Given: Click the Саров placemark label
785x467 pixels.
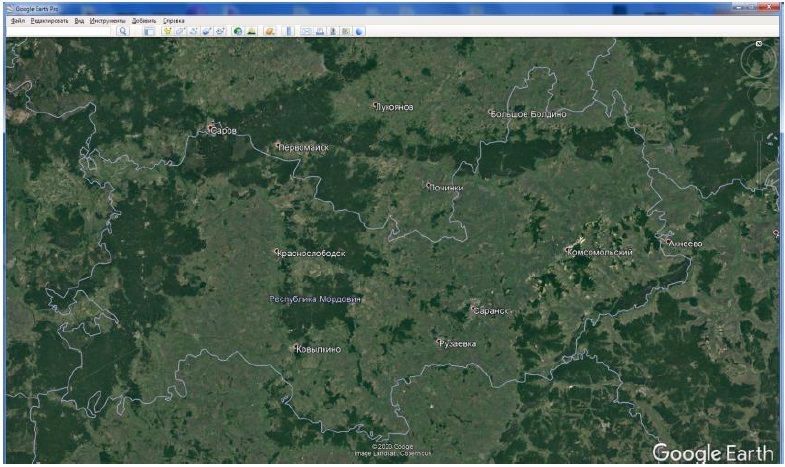Looking at the screenshot, I should (224, 130).
